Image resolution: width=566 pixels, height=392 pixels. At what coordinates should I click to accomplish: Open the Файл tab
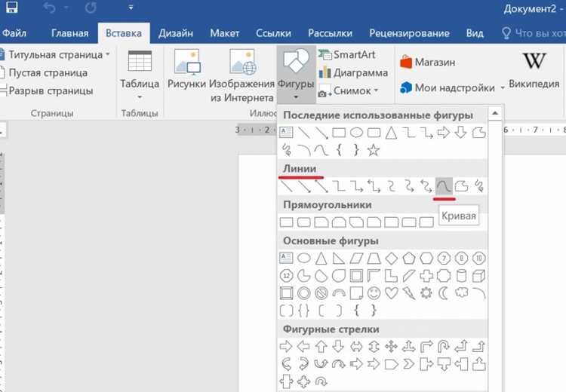tap(14, 33)
